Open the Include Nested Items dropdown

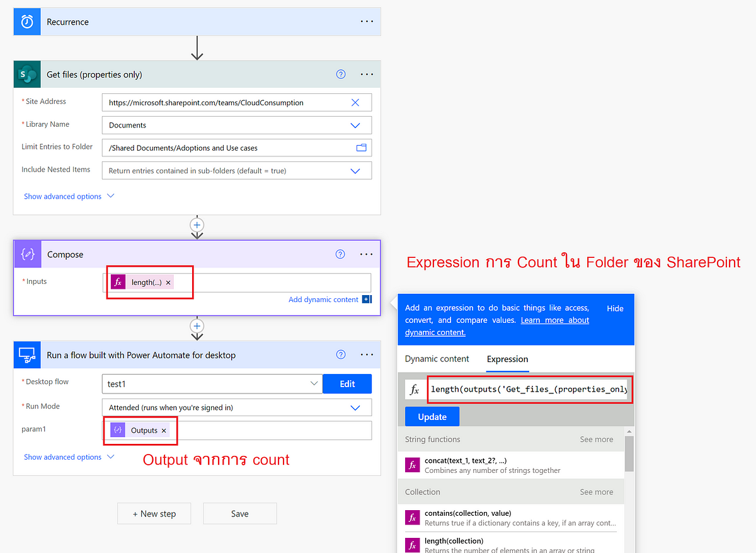[354, 170]
